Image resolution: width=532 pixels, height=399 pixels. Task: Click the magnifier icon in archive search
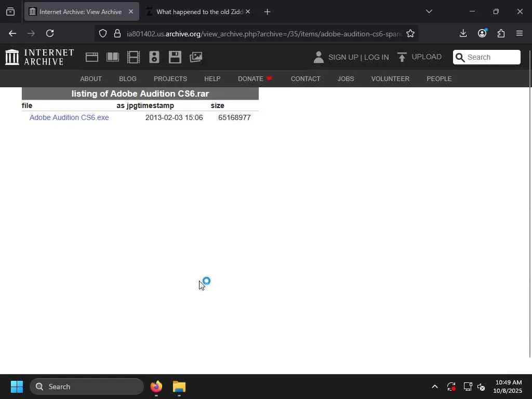460,57
